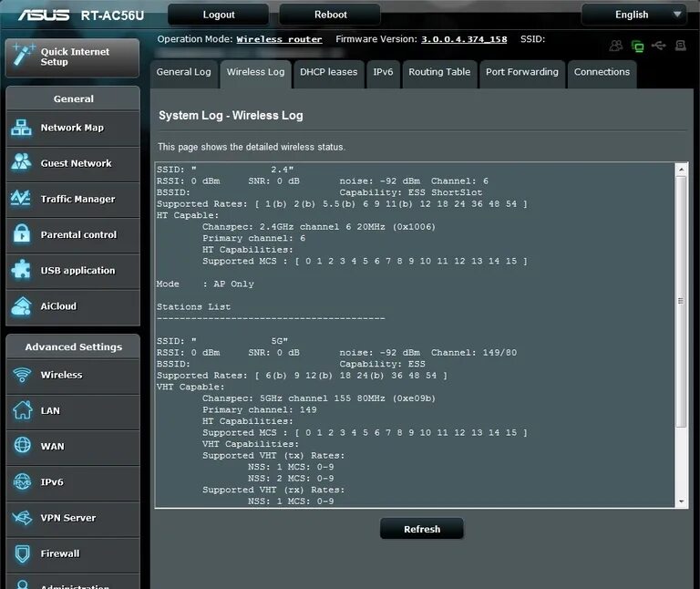Click the green network connection status icon
The image size is (700, 589).
click(637, 46)
